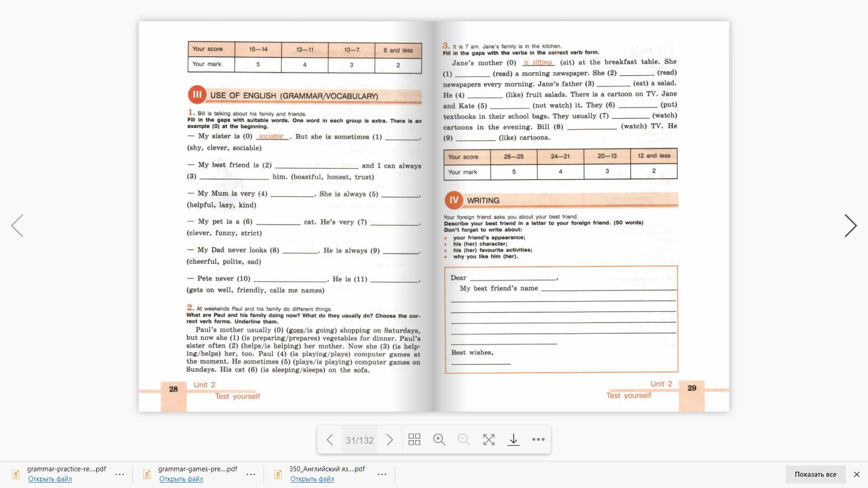
Task: Open file link for 350_Английский яз pdf
Action: (x=312, y=479)
